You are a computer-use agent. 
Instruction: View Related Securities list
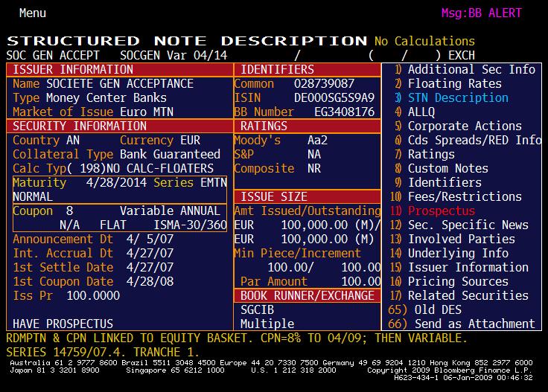(459, 295)
